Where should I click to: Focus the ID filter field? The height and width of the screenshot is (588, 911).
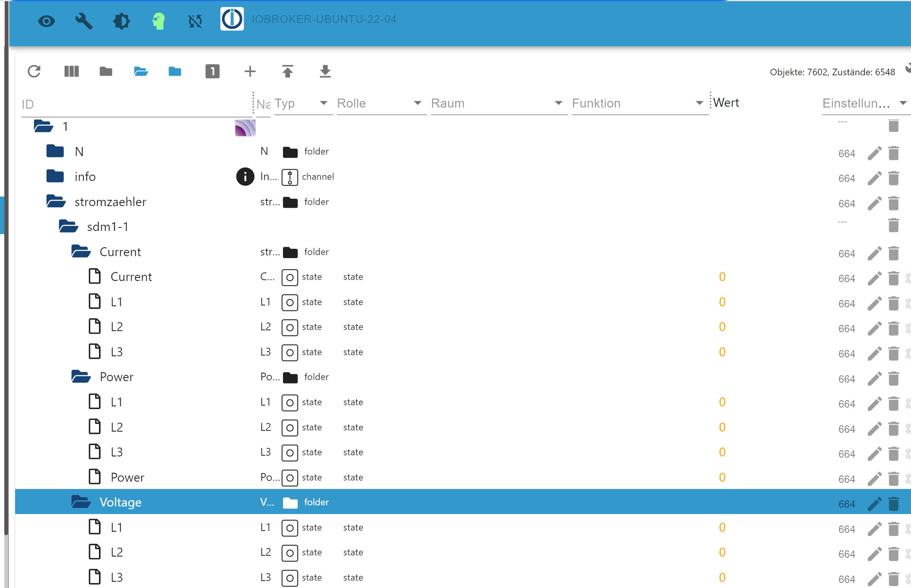point(137,104)
